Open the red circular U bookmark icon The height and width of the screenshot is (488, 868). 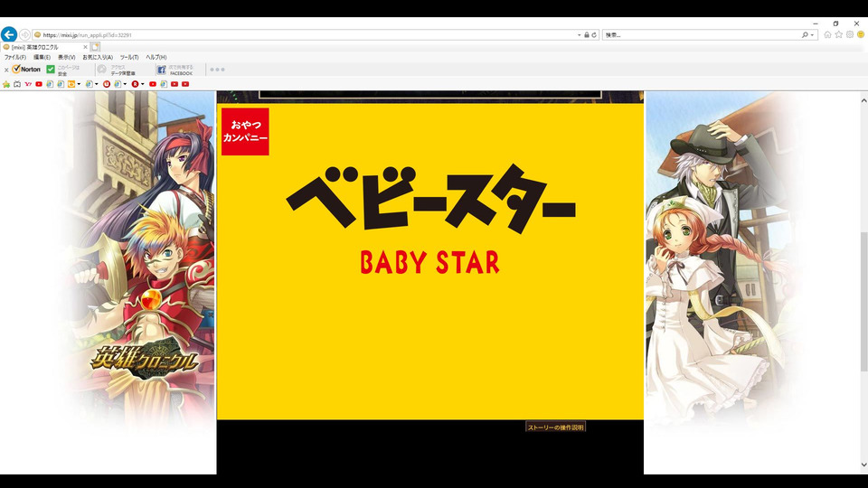coord(107,84)
